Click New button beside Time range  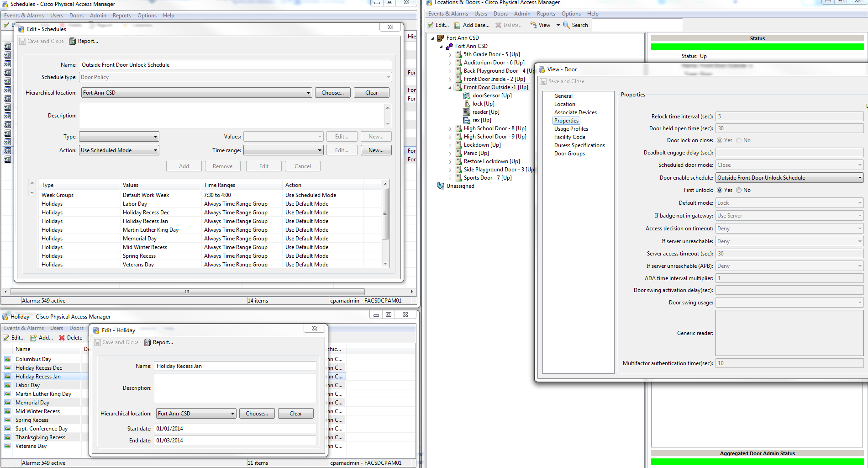(376, 150)
